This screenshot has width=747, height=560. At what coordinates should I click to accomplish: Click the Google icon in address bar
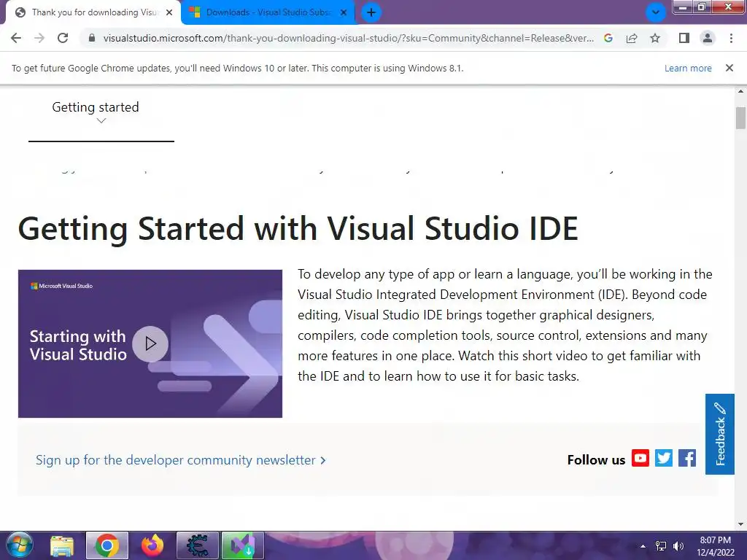pos(608,38)
